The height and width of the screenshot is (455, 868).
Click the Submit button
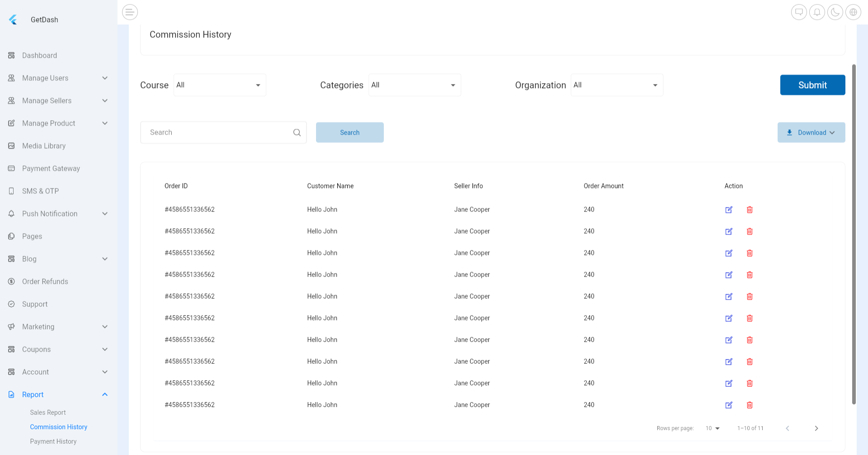point(812,85)
